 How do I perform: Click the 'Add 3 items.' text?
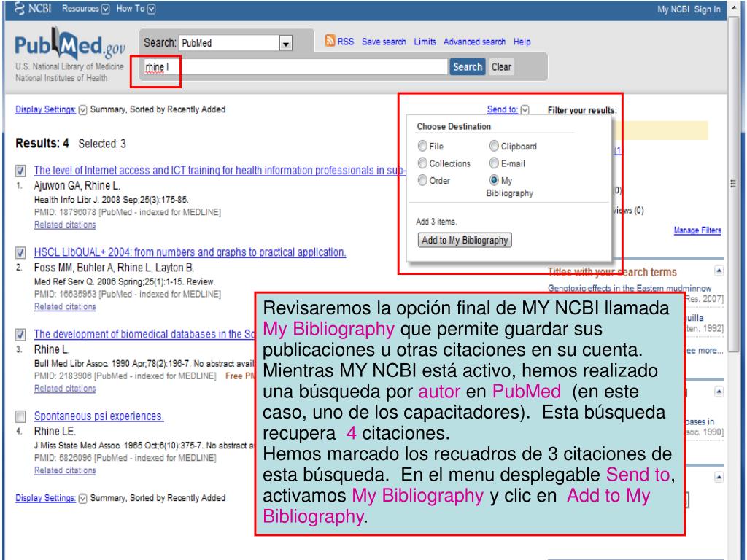(436, 222)
